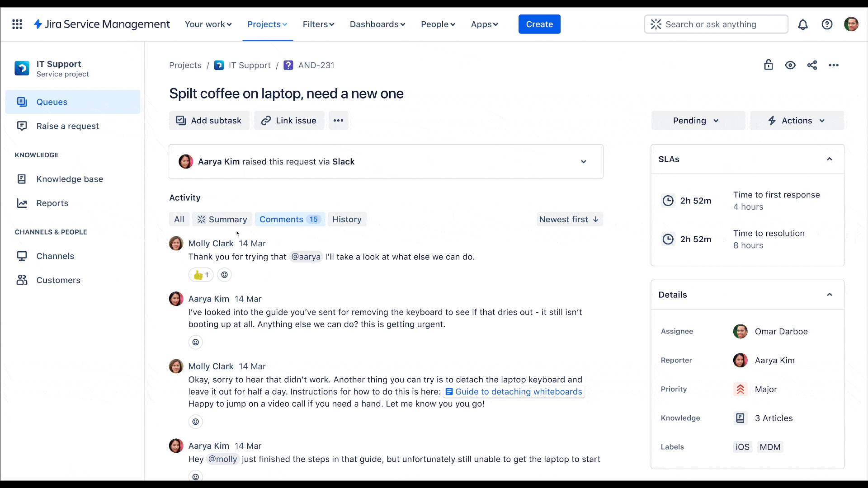Click the Jira grid apps icon top left

tap(17, 24)
